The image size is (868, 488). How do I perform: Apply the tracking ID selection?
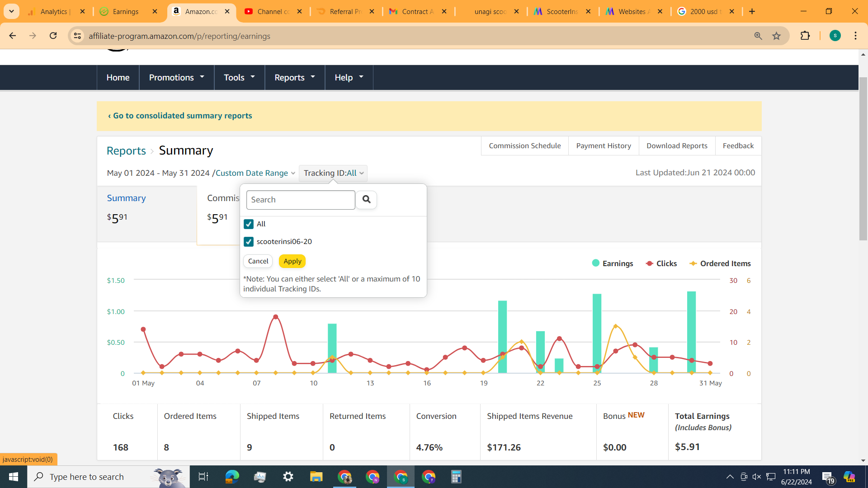292,261
